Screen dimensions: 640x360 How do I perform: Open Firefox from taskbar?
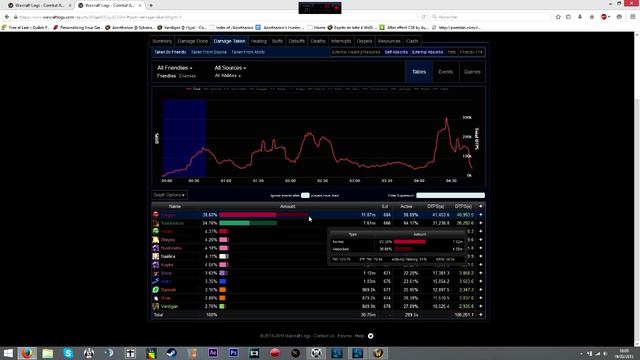(27, 353)
